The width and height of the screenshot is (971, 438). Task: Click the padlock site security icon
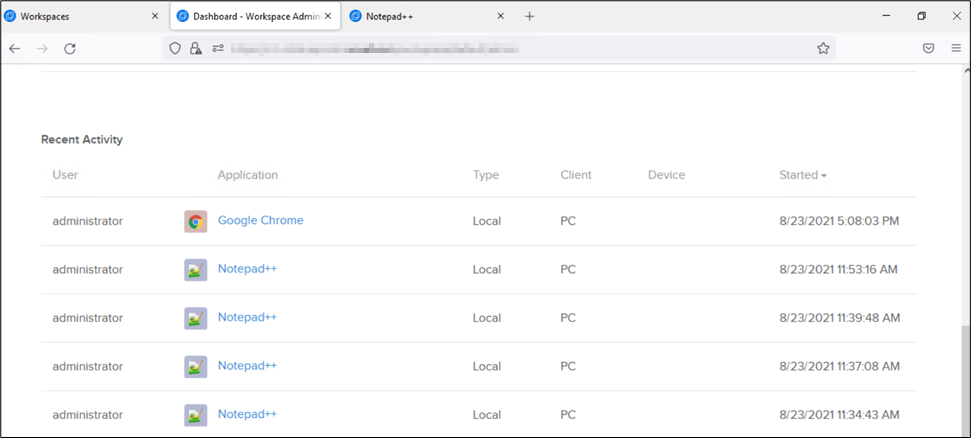tap(196, 48)
